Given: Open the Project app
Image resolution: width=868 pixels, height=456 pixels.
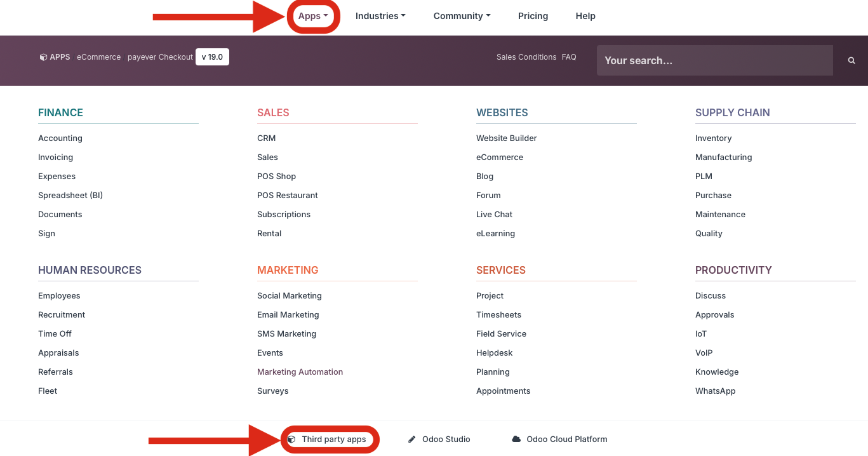Looking at the screenshot, I should coord(490,295).
